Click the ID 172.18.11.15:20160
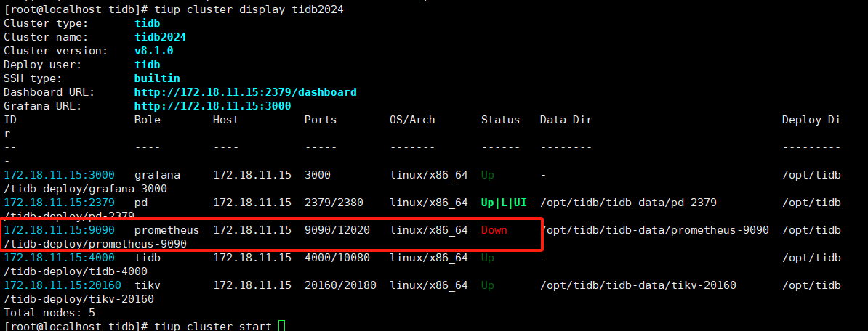This screenshot has width=868, height=331. click(63, 285)
